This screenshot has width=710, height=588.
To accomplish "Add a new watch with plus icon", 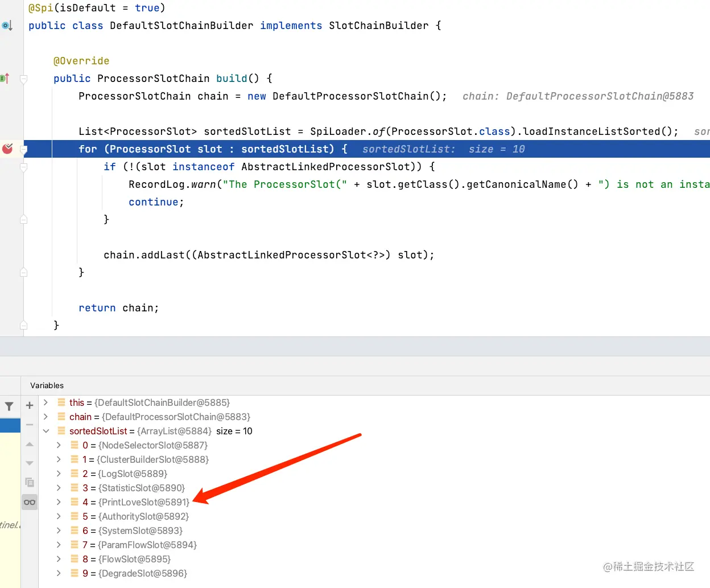I will click(x=30, y=405).
